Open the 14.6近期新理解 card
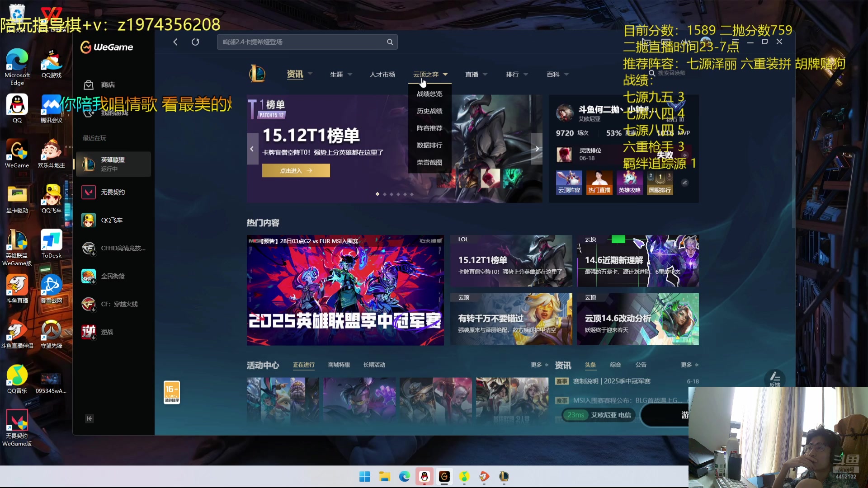868x488 pixels. point(638,261)
